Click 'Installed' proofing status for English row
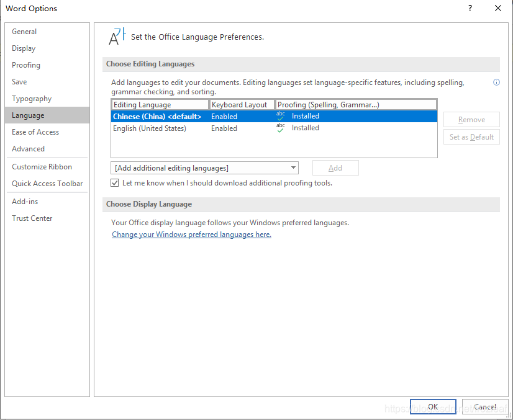 pyautogui.click(x=305, y=128)
